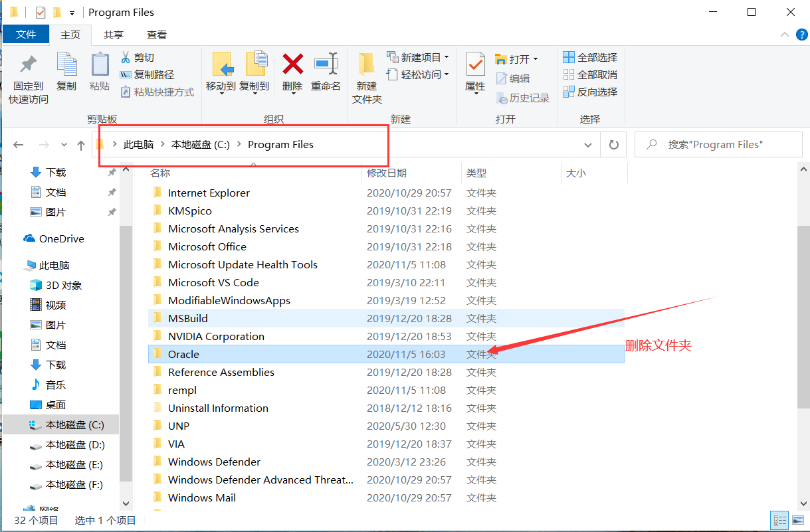Select the Windows Defender folder
This screenshot has height=532, width=810.
pyautogui.click(x=386, y=462)
